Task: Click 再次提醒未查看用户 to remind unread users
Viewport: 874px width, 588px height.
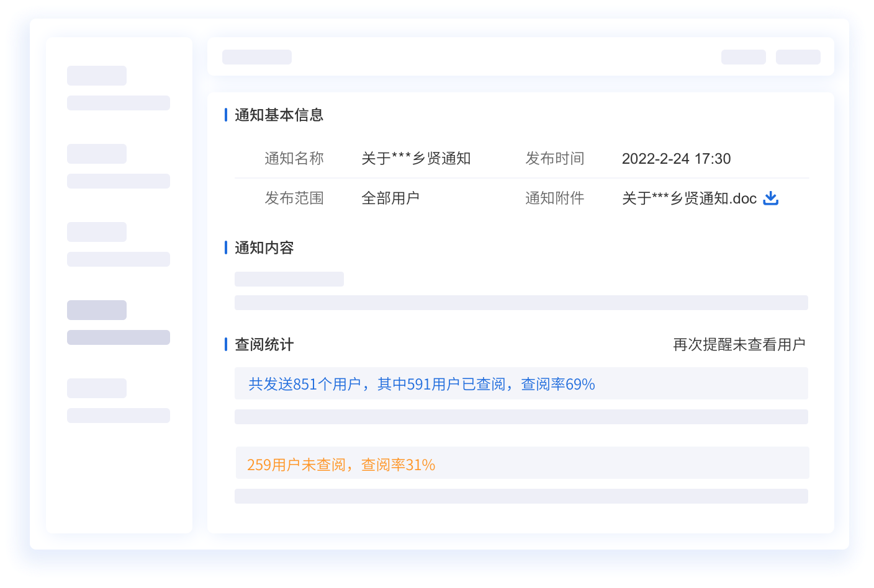Action: tap(739, 344)
